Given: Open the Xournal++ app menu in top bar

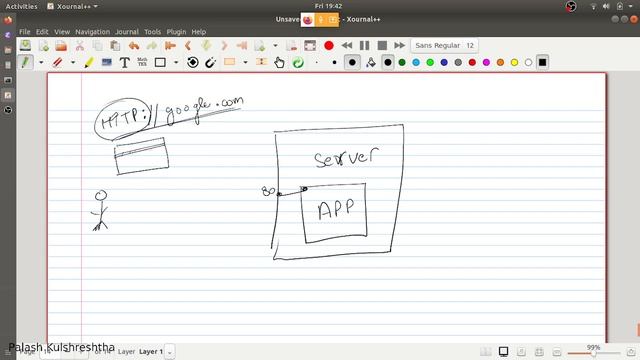Looking at the screenshot, I should pyautogui.click(x=73, y=6).
